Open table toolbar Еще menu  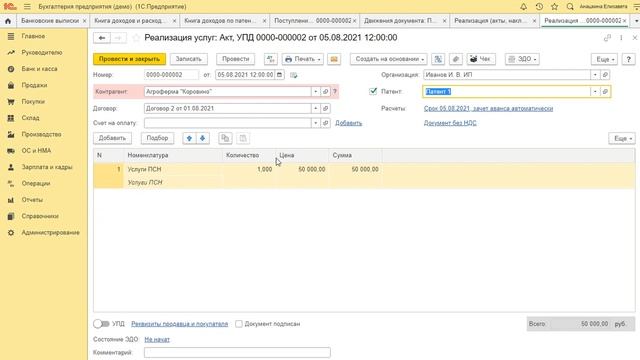(x=622, y=138)
